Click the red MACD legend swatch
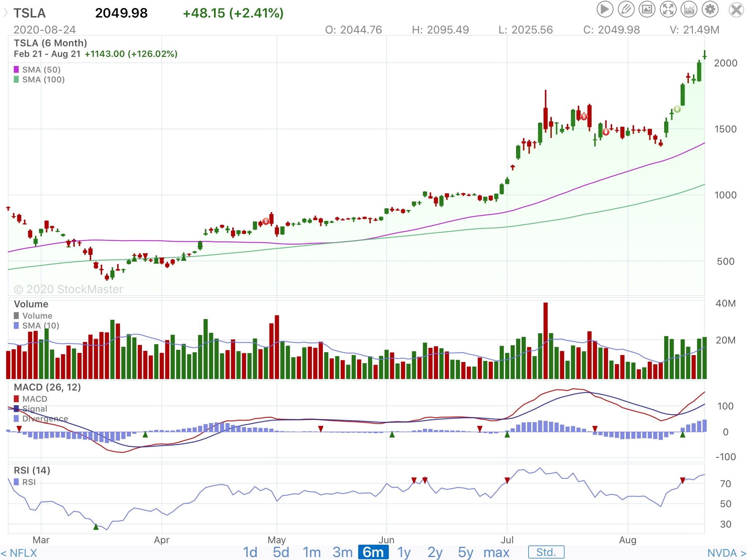 pos(16,398)
